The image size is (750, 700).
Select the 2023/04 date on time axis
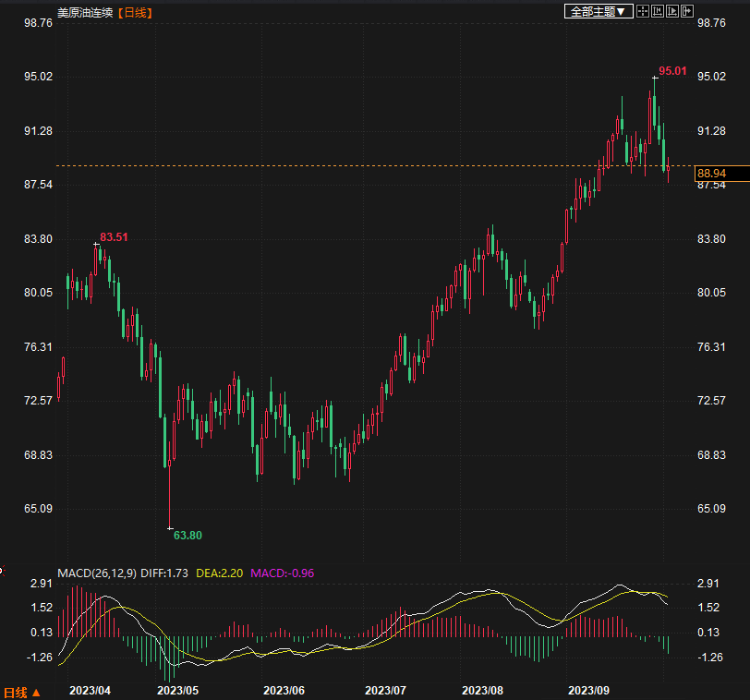point(90,690)
